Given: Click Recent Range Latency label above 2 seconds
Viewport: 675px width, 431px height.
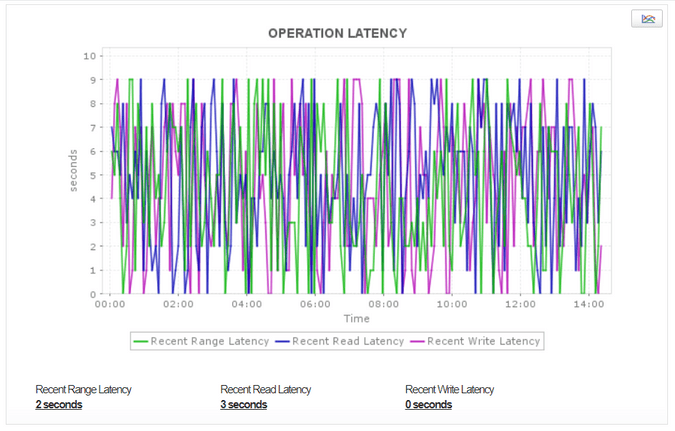Looking at the screenshot, I should [83, 389].
